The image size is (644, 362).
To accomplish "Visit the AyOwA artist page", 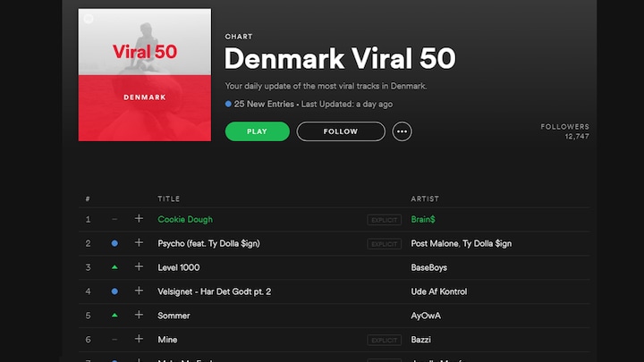I will coord(426,316).
